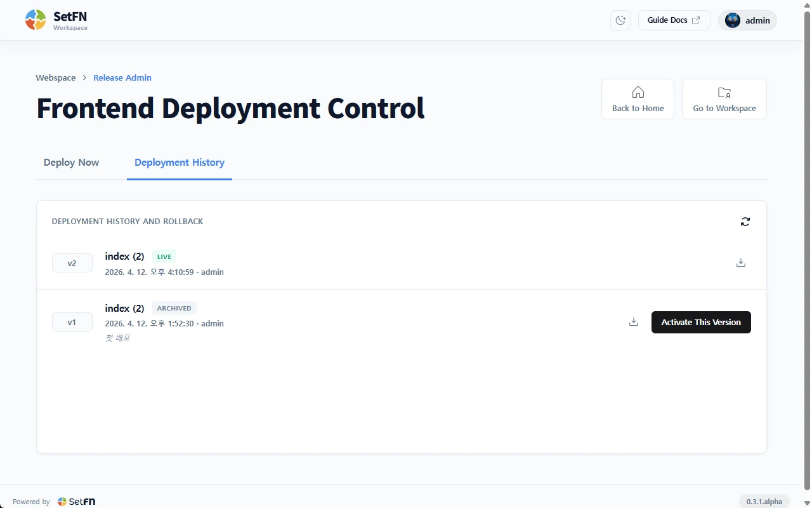Click the footer SetFN logo
Viewport: 812px width, 508px height.
[76, 502]
